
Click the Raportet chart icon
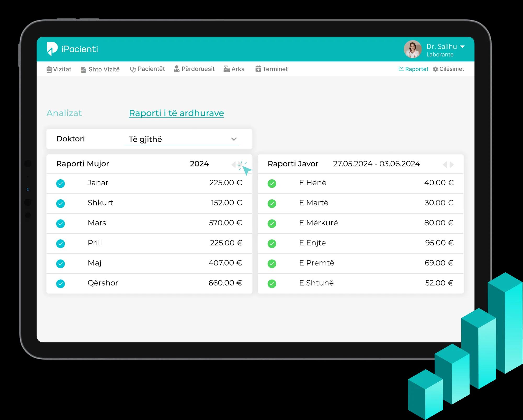coord(401,68)
